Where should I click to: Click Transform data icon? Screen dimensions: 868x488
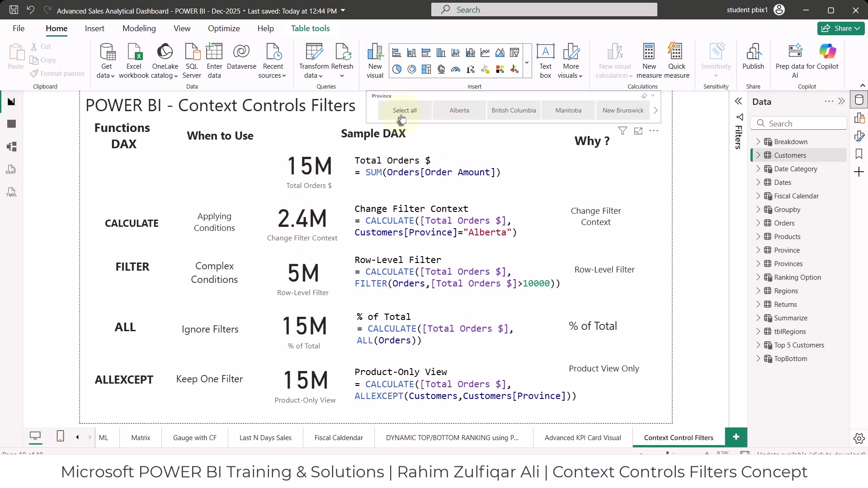point(314,61)
